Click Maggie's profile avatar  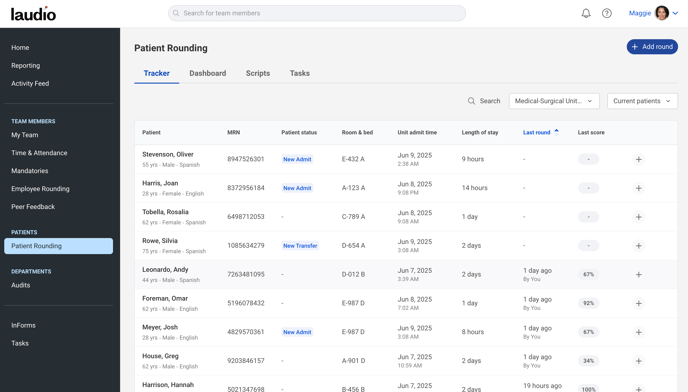point(662,13)
